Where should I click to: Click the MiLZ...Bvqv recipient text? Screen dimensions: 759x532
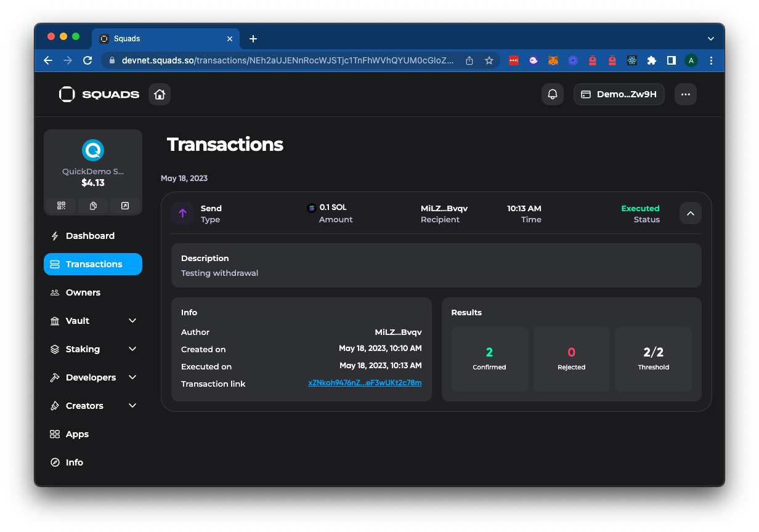coord(444,208)
